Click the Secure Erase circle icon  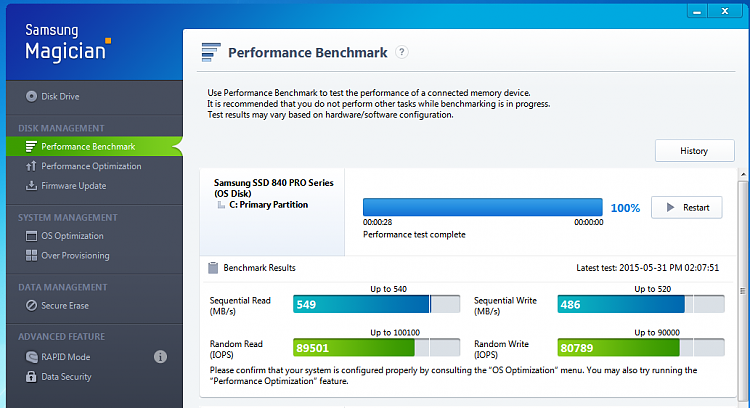click(31, 305)
